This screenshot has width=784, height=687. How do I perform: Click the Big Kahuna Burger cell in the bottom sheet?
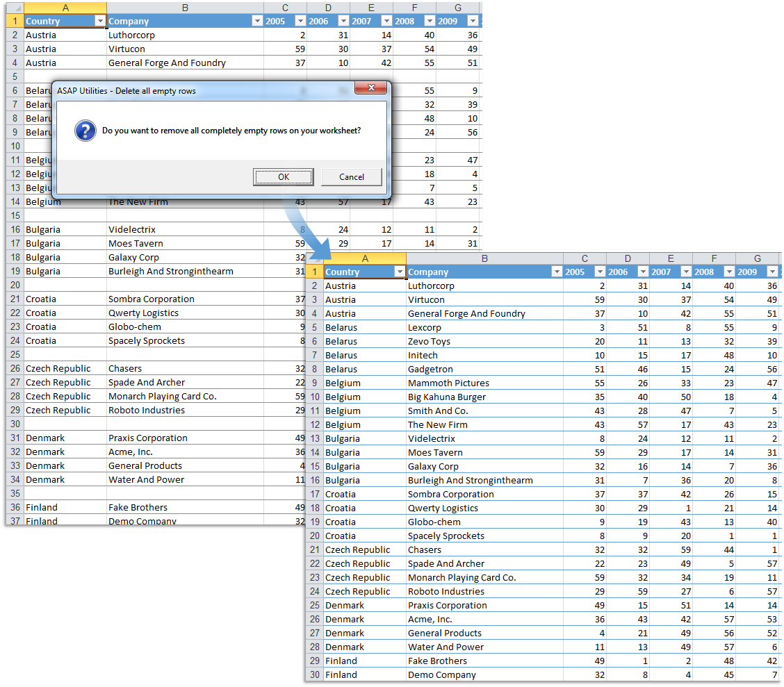coord(484,397)
